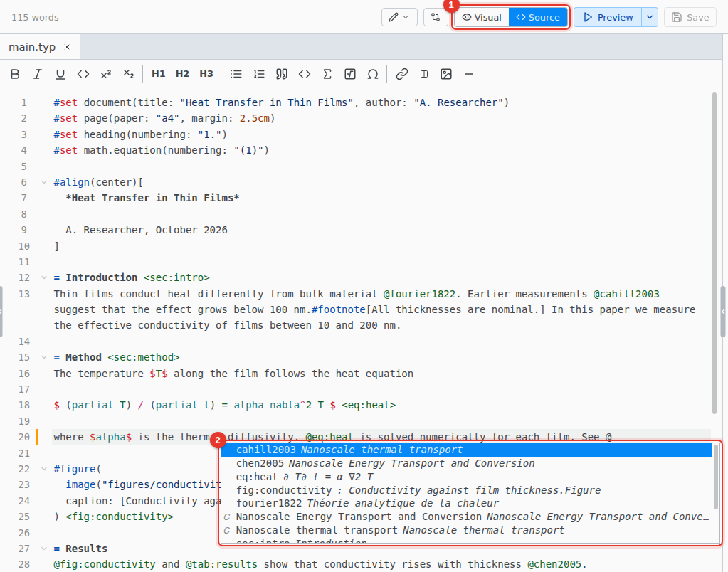Viewport: 728px width, 572px height.
Task: Insert a horizontal rule
Action: point(469,74)
